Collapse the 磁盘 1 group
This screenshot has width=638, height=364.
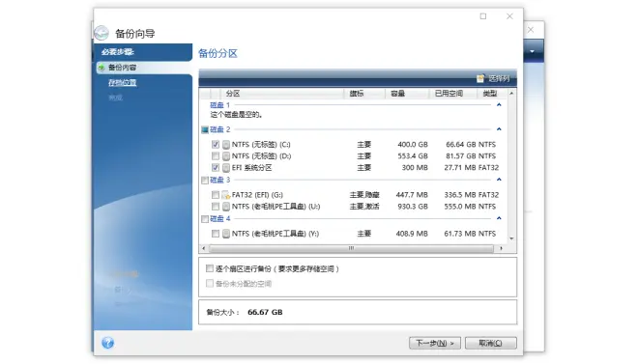tap(499, 105)
